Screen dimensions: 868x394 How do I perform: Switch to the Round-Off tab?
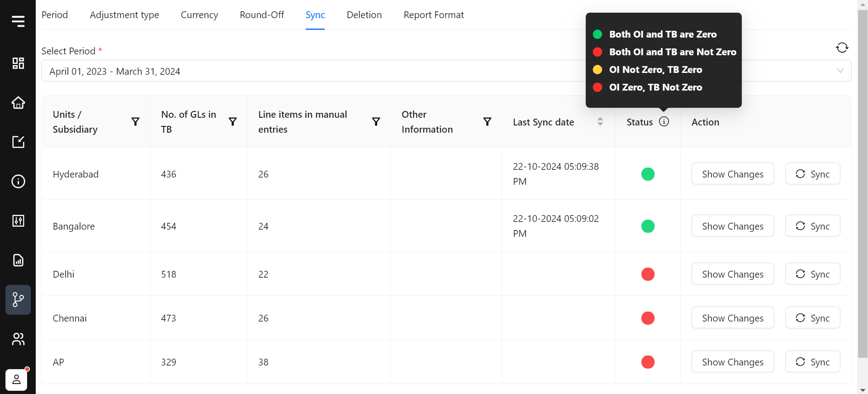click(262, 15)
